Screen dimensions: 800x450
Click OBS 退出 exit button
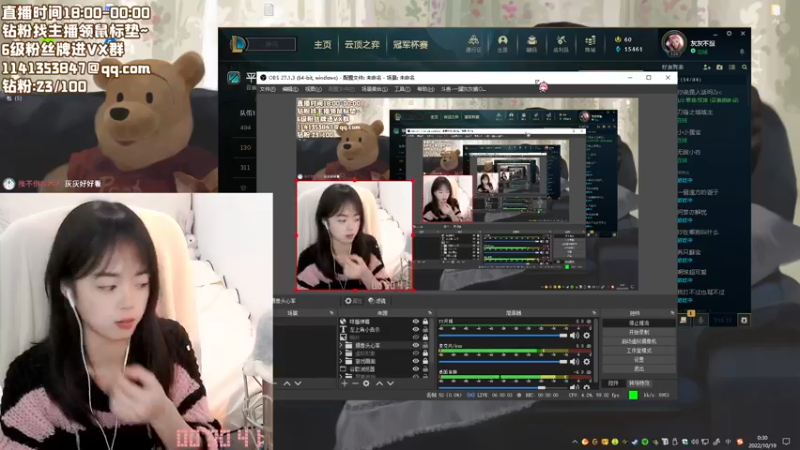(x=639, y=368)
